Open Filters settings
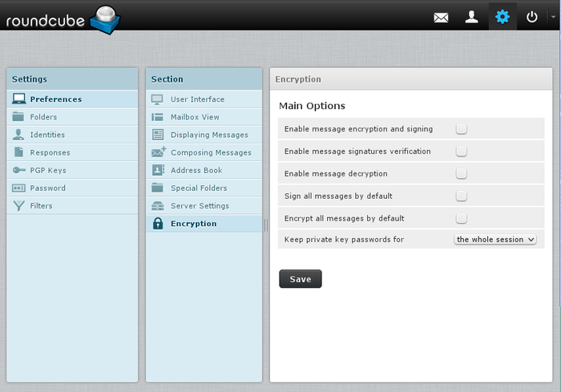Viewport: 561px width, 392px height. click(x=72, y=206)
